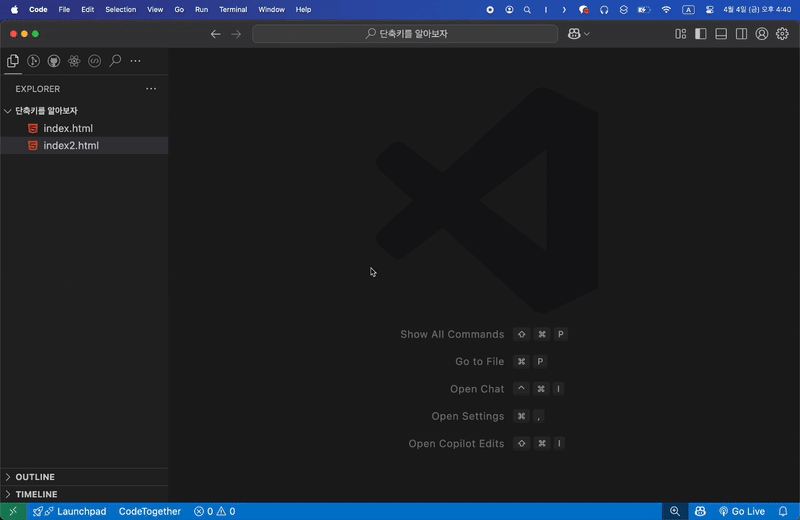Click Launchpad in the status bar
Screen dimensions: 800x520
click(x=69, y=511)
